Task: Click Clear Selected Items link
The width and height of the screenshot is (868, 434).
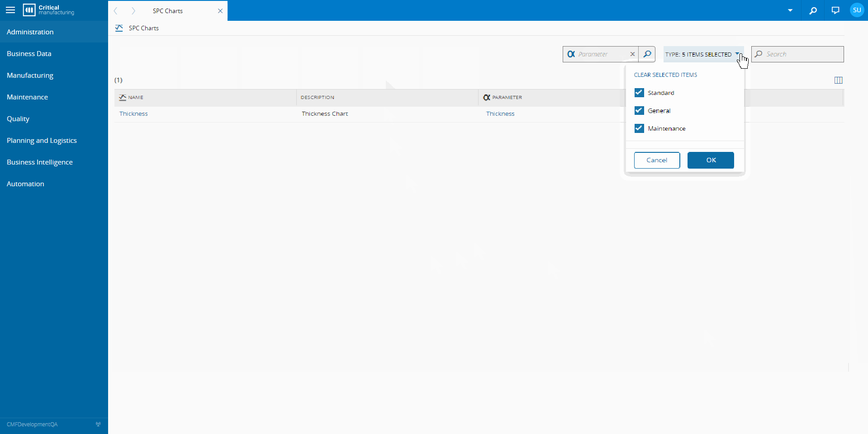Action: pyautogui.click(x=665, y=75)
